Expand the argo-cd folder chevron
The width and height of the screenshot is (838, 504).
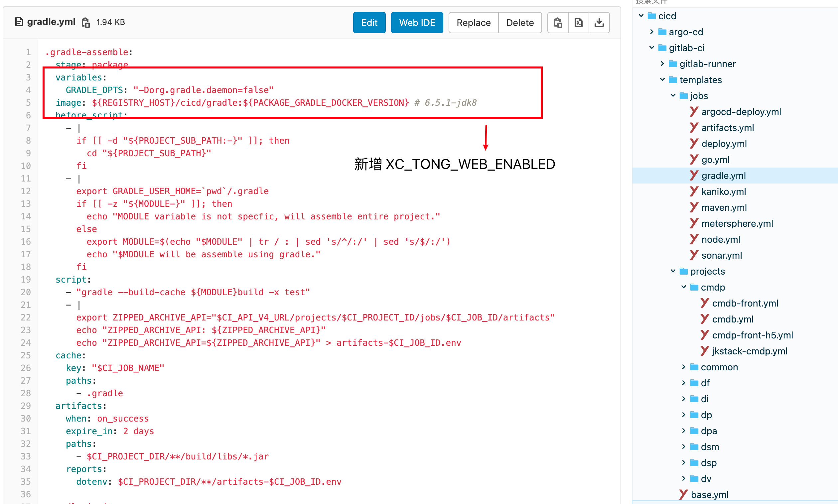(x=651, y=32)
